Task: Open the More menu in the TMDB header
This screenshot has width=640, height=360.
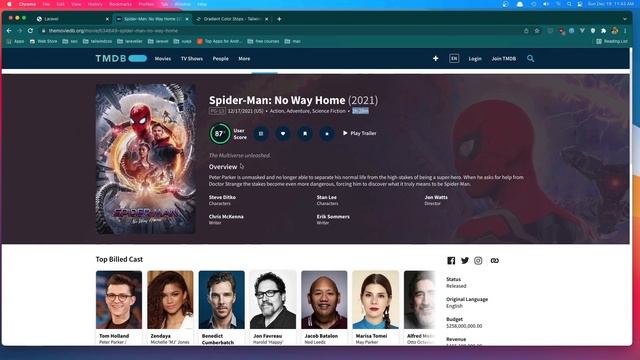Action: click(244, 58)
